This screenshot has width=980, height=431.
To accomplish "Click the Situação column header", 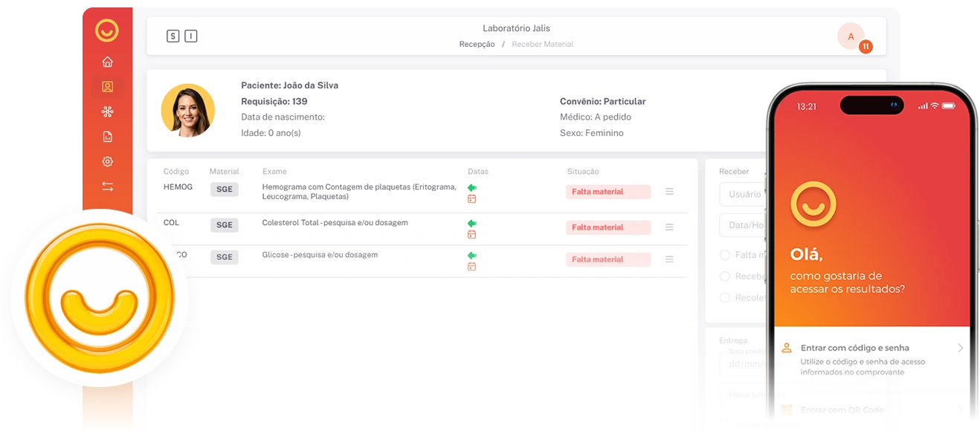I will pyautogui.click(x=583, y=172).
